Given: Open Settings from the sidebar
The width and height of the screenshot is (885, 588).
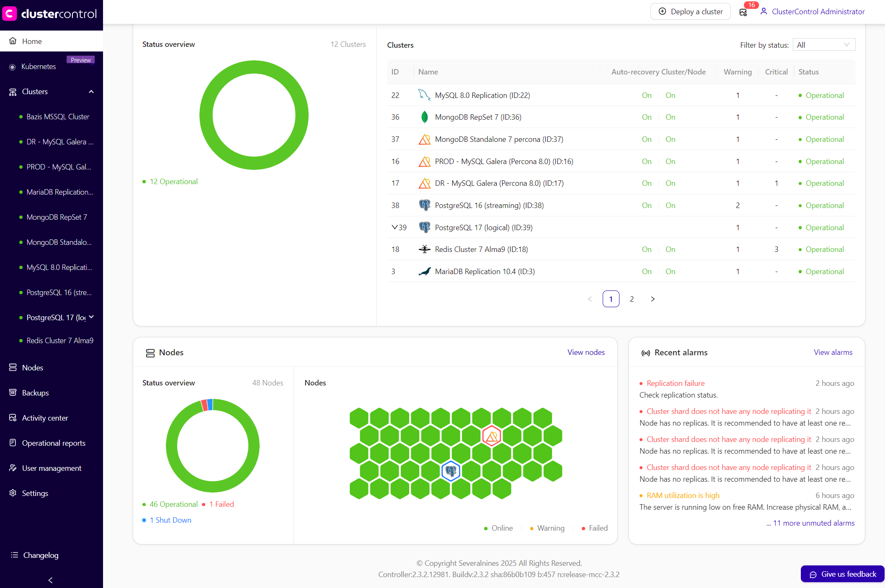Looking at the screenshot, I should tap(35, 493).
